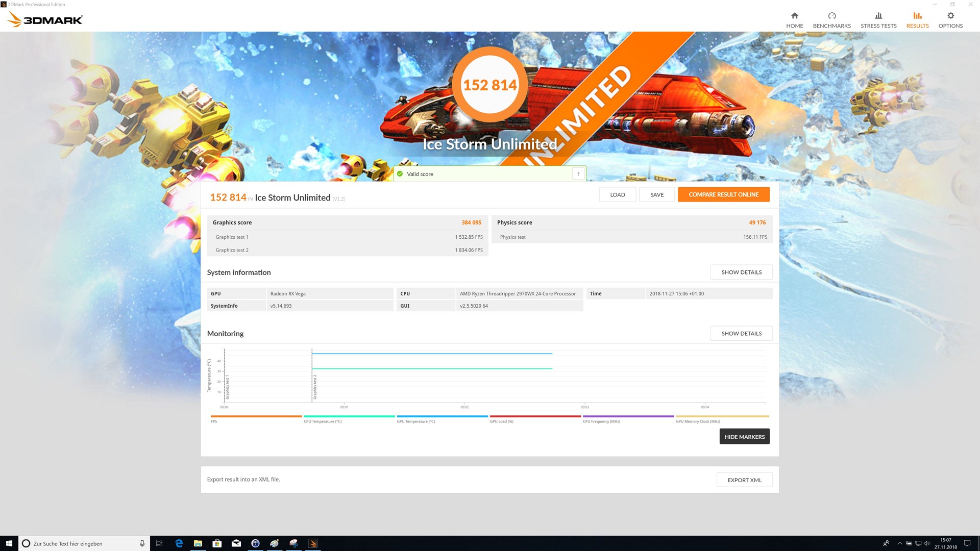Switch to the Results tab
Screen dimensions: 980x551
917,20
